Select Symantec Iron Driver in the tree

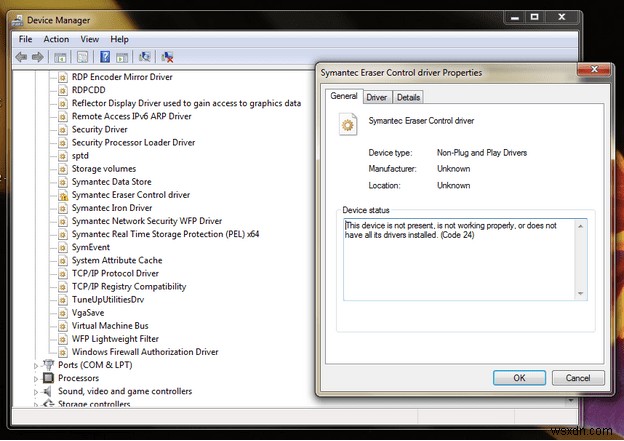(111, 208)
